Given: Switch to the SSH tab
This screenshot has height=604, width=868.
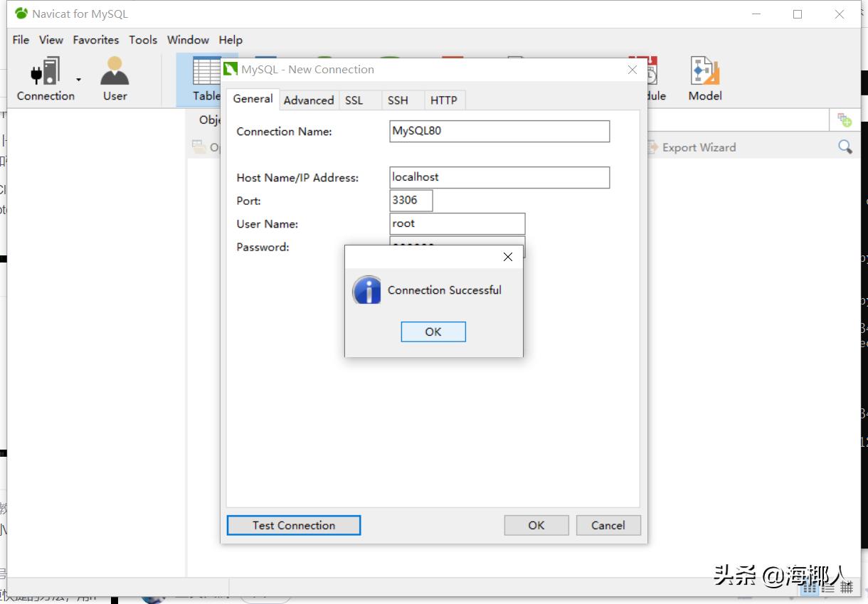Looking at the screenshot, I should point(398,100).
